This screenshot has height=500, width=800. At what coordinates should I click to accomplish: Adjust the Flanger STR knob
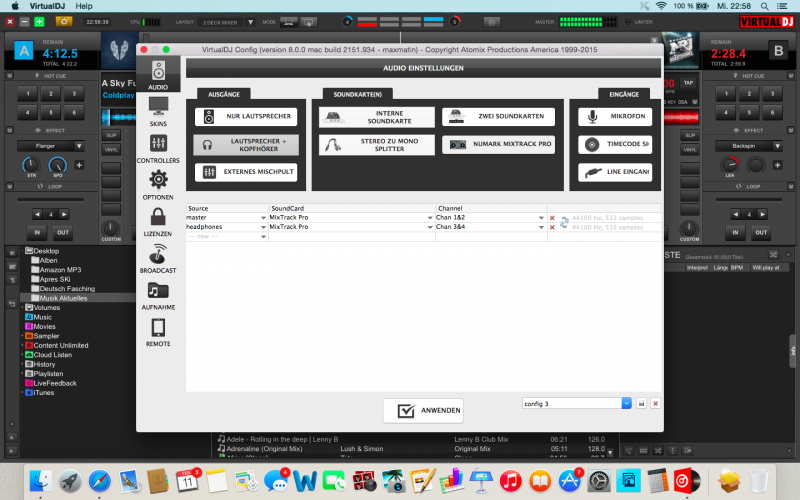[x=31, y=165]
